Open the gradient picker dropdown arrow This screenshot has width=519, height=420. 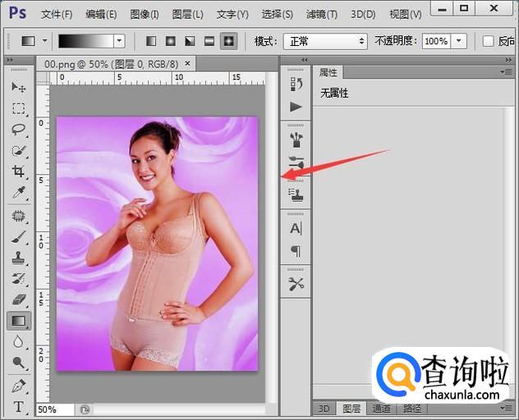coord(119,41)
